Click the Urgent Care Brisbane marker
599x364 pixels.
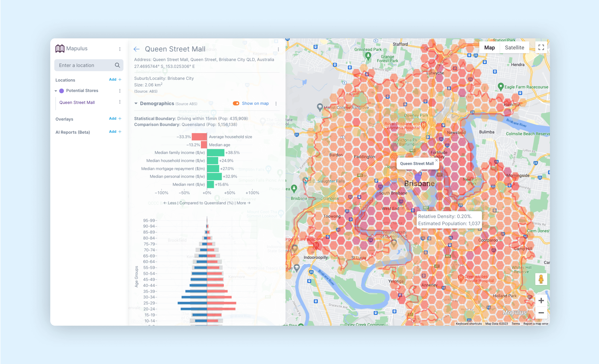[x=316, y=245]
